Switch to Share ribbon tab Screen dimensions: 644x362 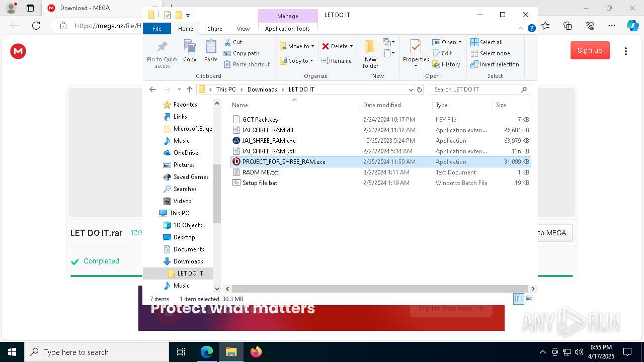215,29
